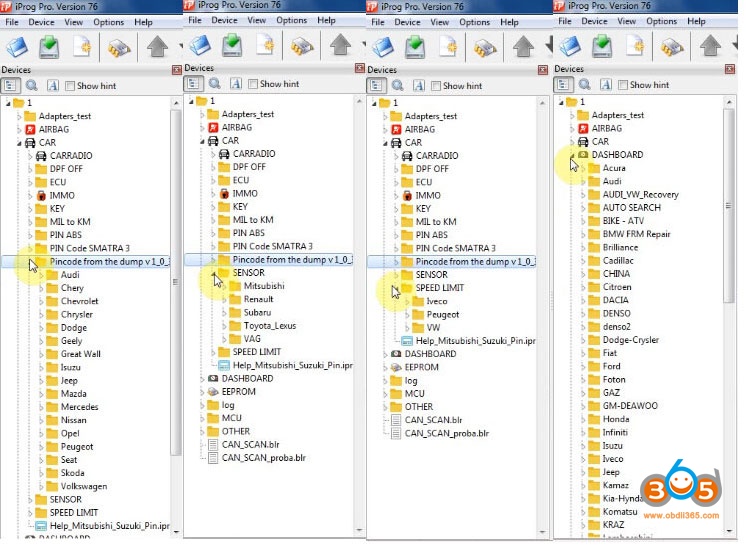Click the up arrow icon in SENSOR-expanded window
Image resolution: width=746 pixels, height=551 pixels.
tap(340, 45)
